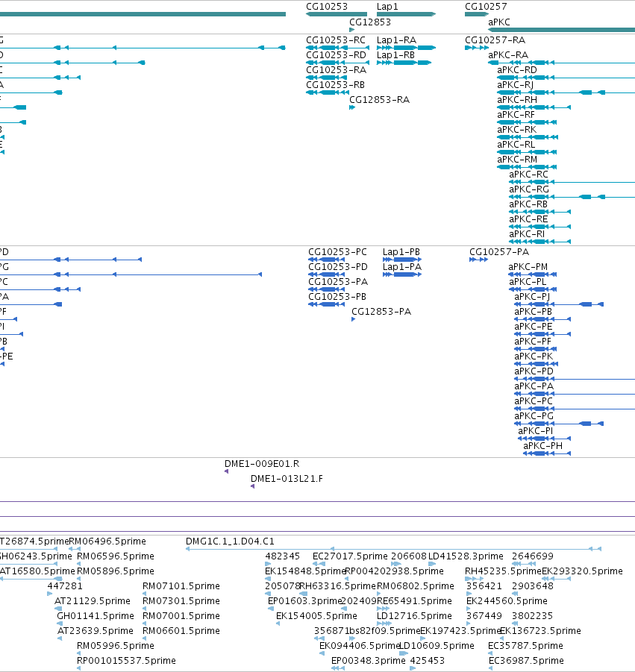The height and width of the screenshot is (672, 635).
Task: Click protein aPKC-PJ
Action: [532, 297]
